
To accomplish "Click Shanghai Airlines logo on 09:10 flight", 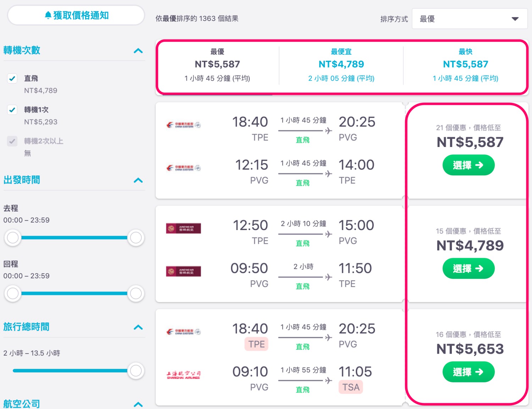I will click(x=184, y=375).
